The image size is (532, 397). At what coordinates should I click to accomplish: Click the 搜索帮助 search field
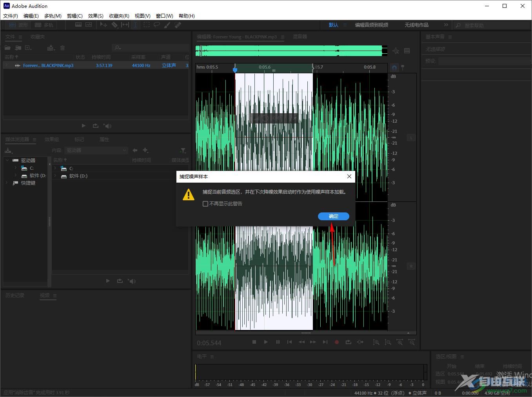(492, 25)
